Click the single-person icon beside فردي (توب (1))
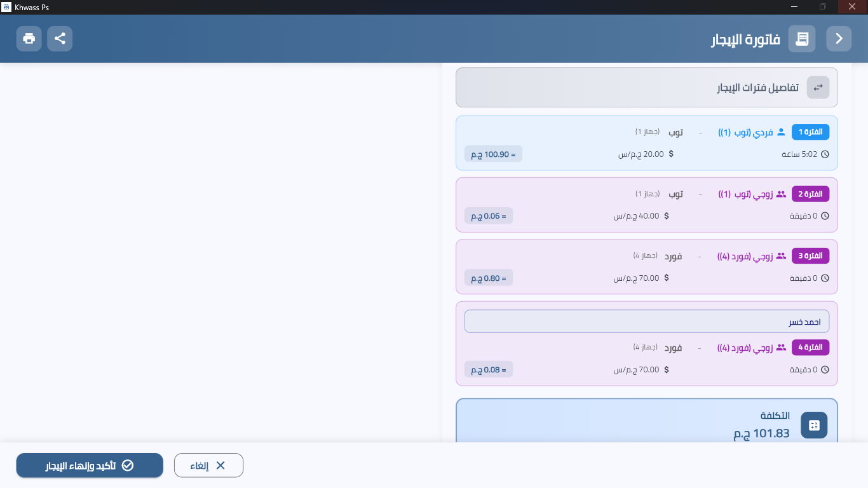This screenshot has width=868, height=488. click(781, 132)
